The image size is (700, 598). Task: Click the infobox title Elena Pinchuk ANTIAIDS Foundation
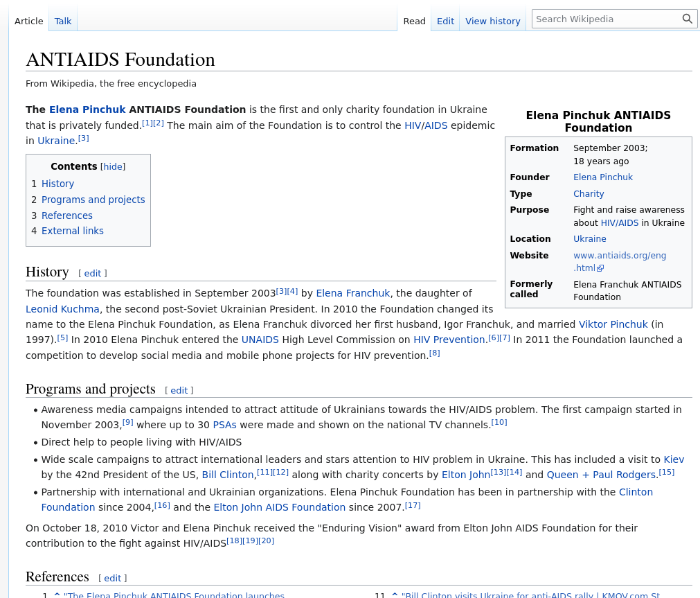598,121
